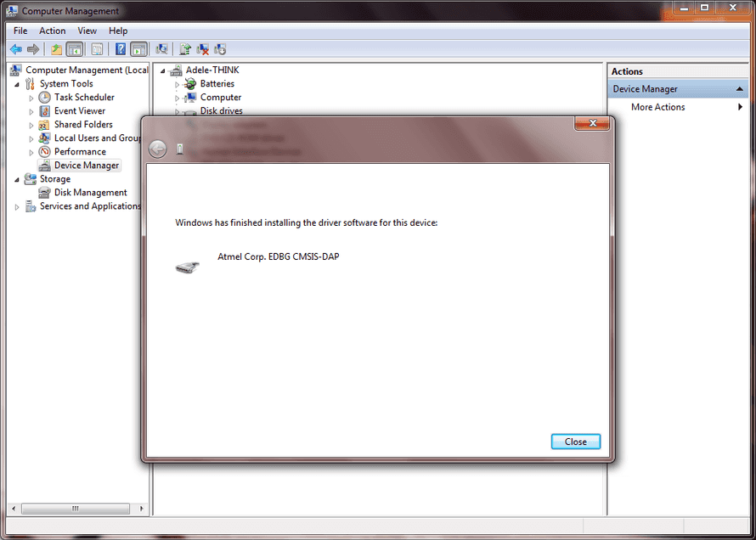This screenshot has width=756, height=540.
Task: Open Help via blue question mark icon
Action: pos(121,49)
